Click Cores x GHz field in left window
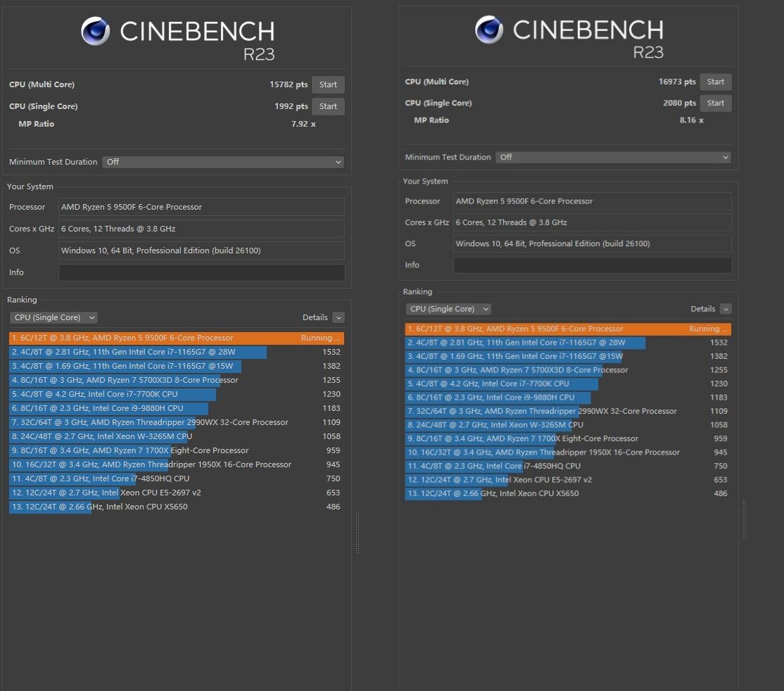This screenshot has height=691, width=784. (201, 229)
